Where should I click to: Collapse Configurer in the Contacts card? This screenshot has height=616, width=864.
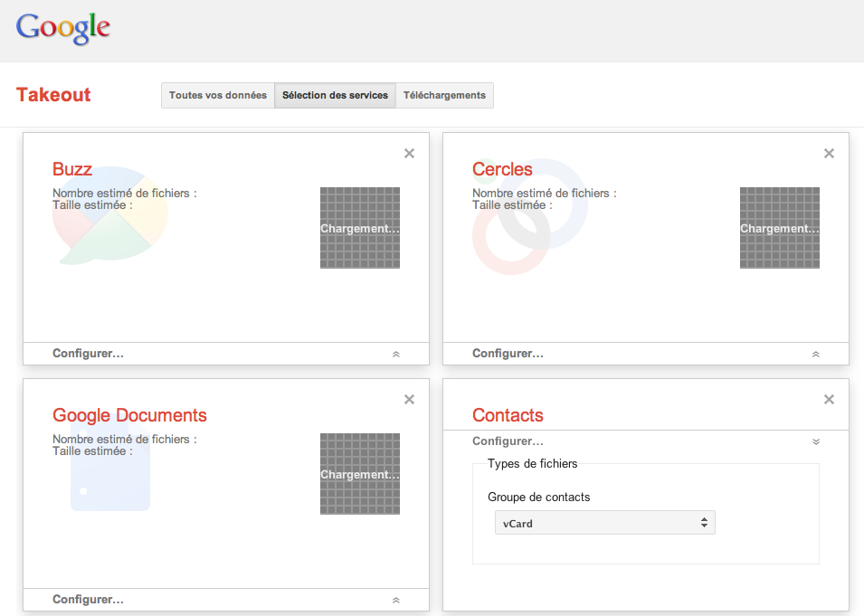(x=508, y=441)
